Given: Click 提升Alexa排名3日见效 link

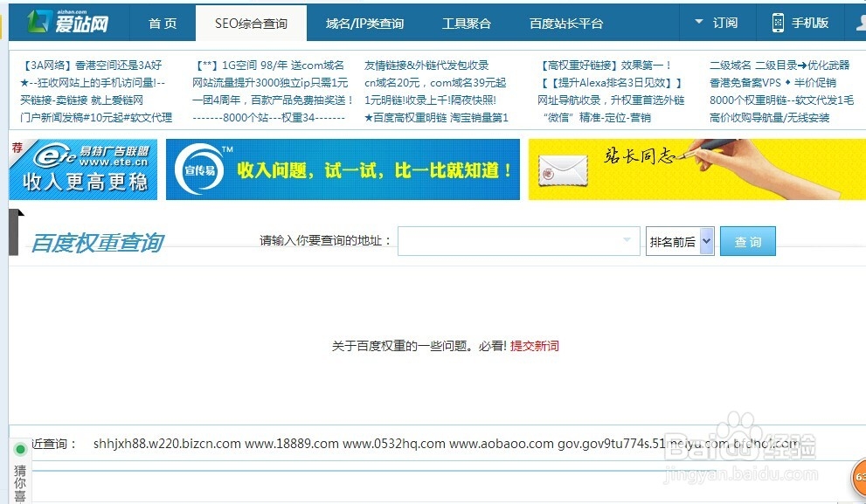Looking at the screenshot, I should point(610,83).
